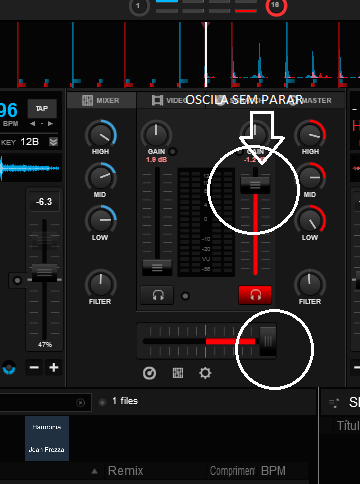Screen dimensions: 360x484
Task: Clear the search field with X icon
Action: click(x=80, y=403)
